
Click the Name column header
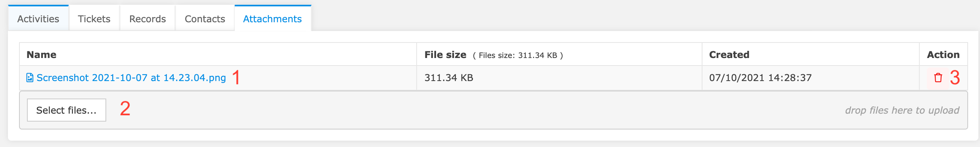coord(41,54)
